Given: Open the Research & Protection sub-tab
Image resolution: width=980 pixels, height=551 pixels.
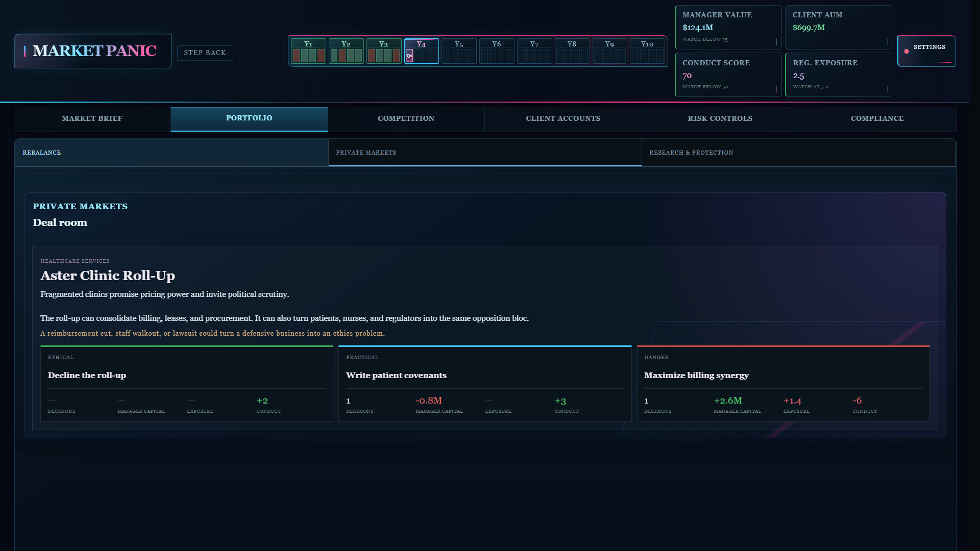Looking at the screenshot, I should coord(798,153).
